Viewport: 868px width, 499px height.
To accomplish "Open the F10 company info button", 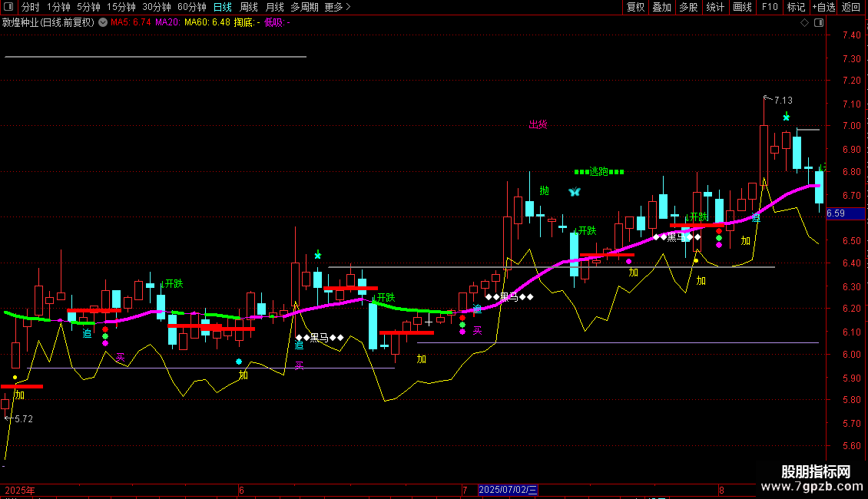I will pos(770,7).
